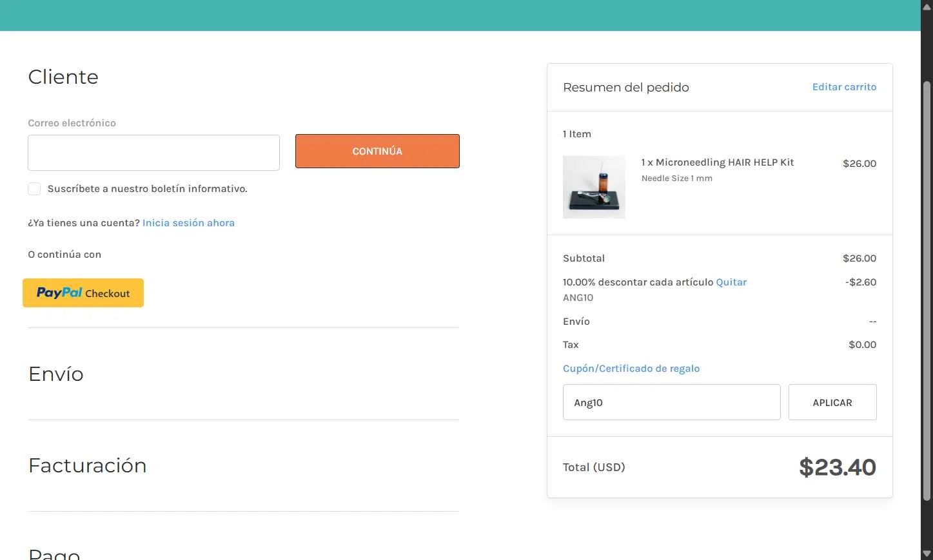Open the Inicia sesión ahora link
The image size is (933, 560).
pos(188,223)
